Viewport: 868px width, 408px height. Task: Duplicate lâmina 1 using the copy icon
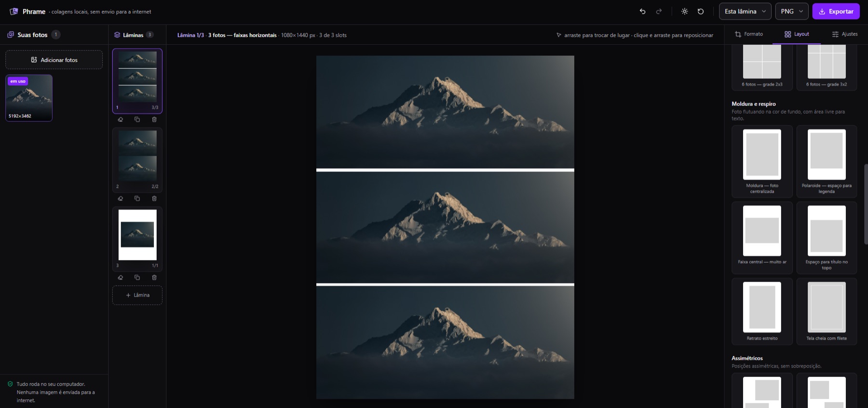coord(137,119)
